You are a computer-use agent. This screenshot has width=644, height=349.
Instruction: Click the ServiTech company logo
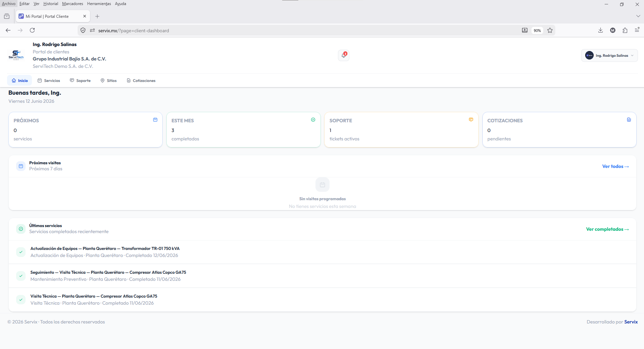16,55
